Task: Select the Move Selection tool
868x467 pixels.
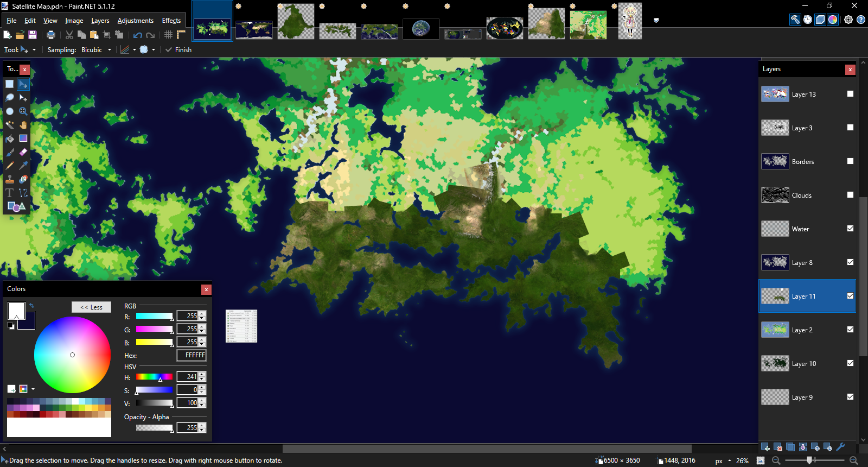Action: tap(23, 98)
